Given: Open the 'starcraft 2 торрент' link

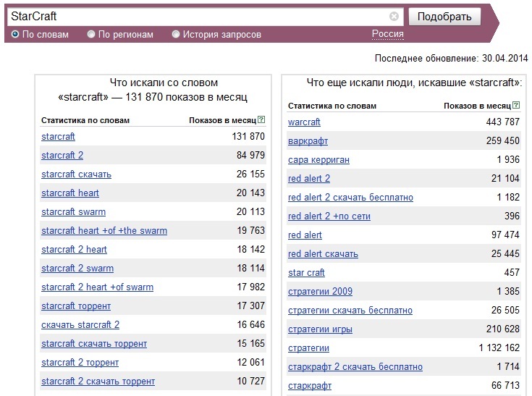Looking at the screenshot, I should pyautogui.click(x=80, y=363).
